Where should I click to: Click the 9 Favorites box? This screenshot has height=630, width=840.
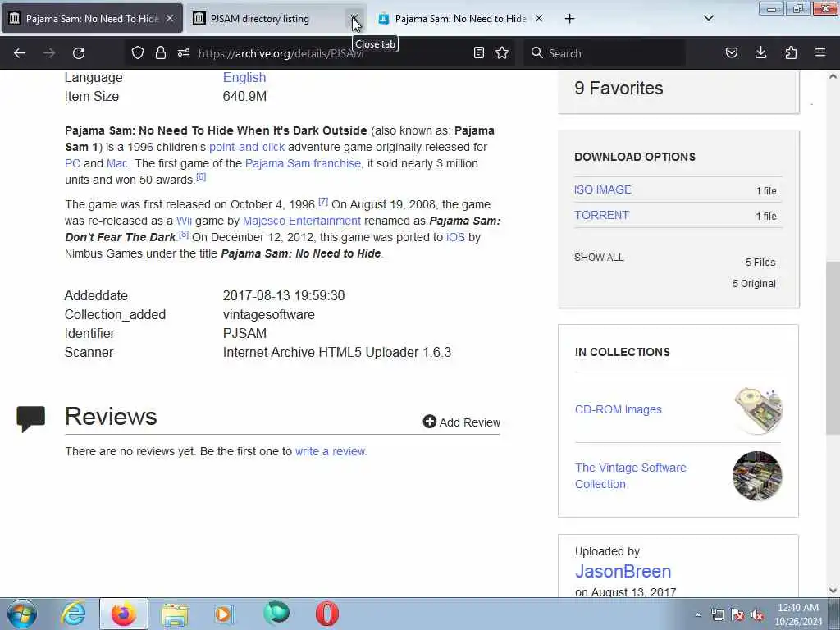[x=678, y=90]
